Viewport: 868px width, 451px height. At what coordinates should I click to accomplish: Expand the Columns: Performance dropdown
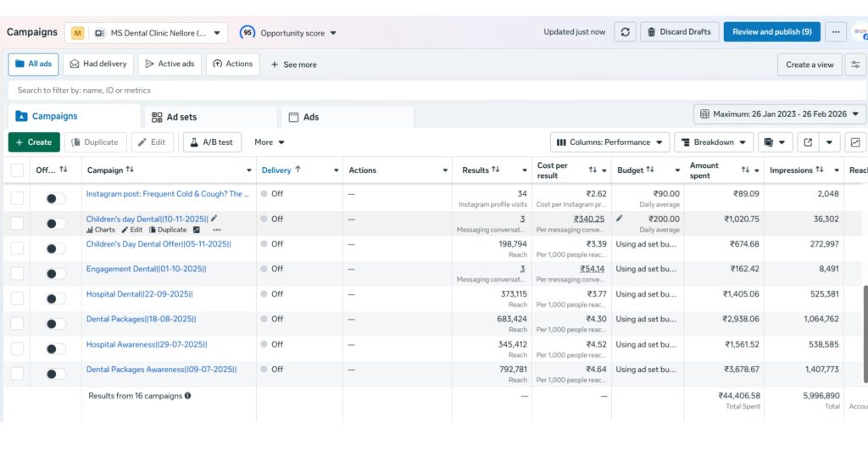(x=609, y=142)
